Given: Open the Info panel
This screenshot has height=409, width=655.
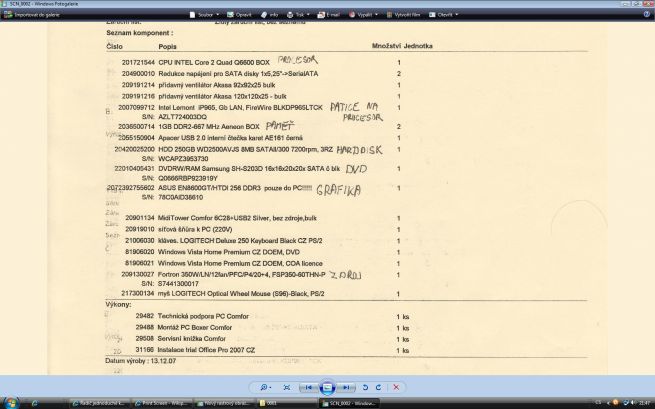Looking at the screenshot, I should pyautogui.click(x=269, y=15).
